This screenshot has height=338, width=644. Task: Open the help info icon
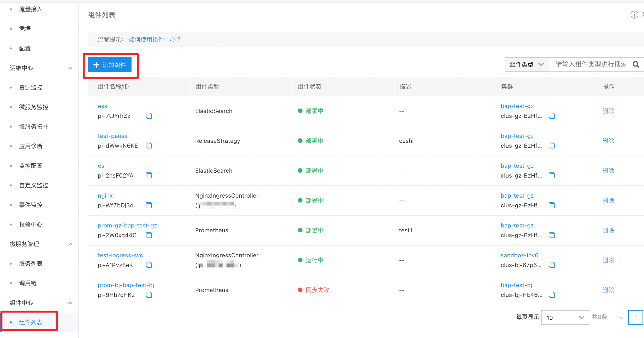pyautogui.click(x=634, y=15)
